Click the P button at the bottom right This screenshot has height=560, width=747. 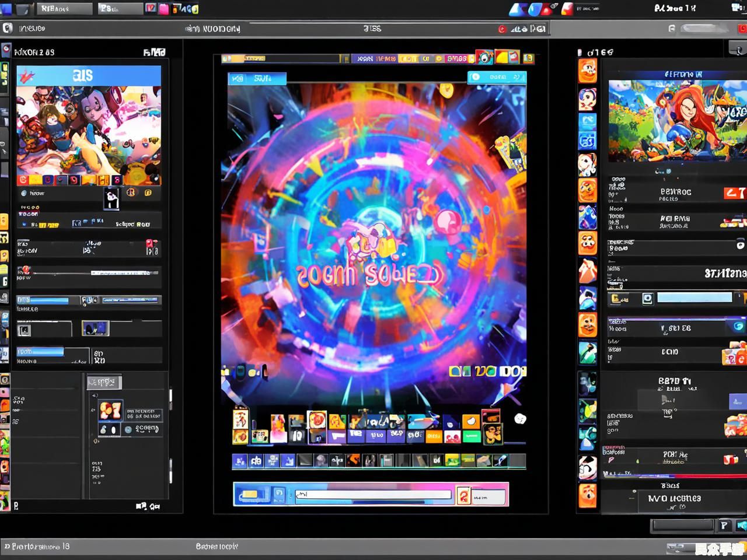click(x=724, y=526)
